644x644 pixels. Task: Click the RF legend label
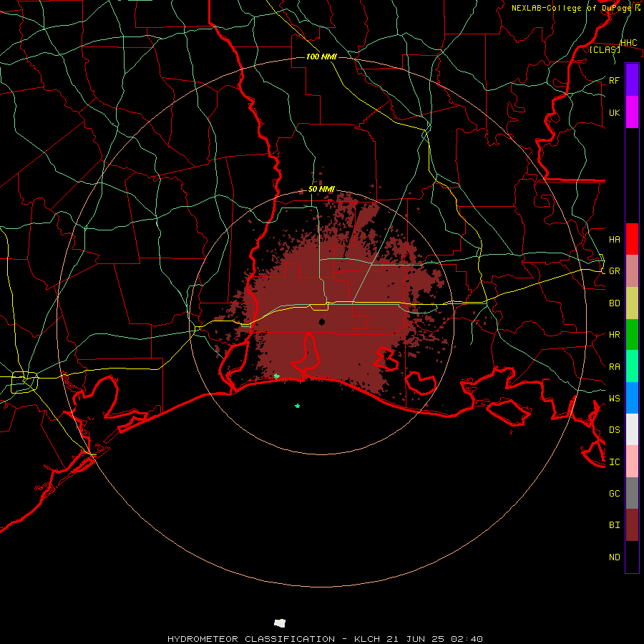614,80
